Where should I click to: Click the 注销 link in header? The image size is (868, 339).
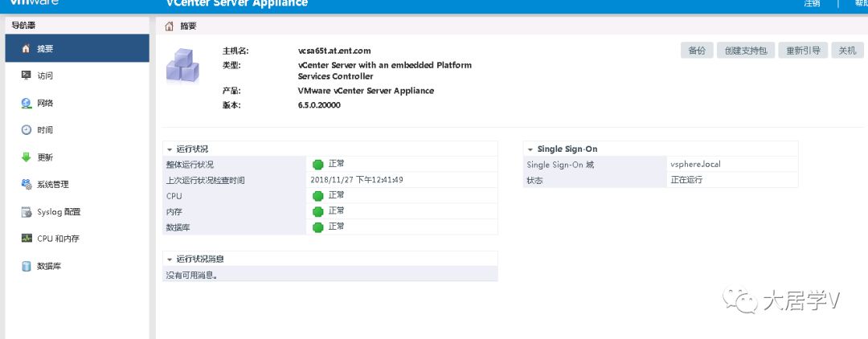point(812,3)
